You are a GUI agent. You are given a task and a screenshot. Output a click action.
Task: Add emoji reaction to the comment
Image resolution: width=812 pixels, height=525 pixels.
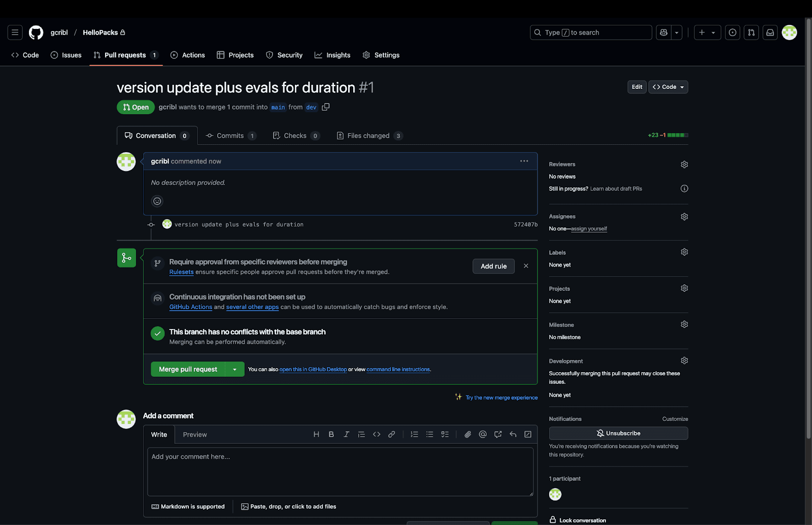point(157,201)
